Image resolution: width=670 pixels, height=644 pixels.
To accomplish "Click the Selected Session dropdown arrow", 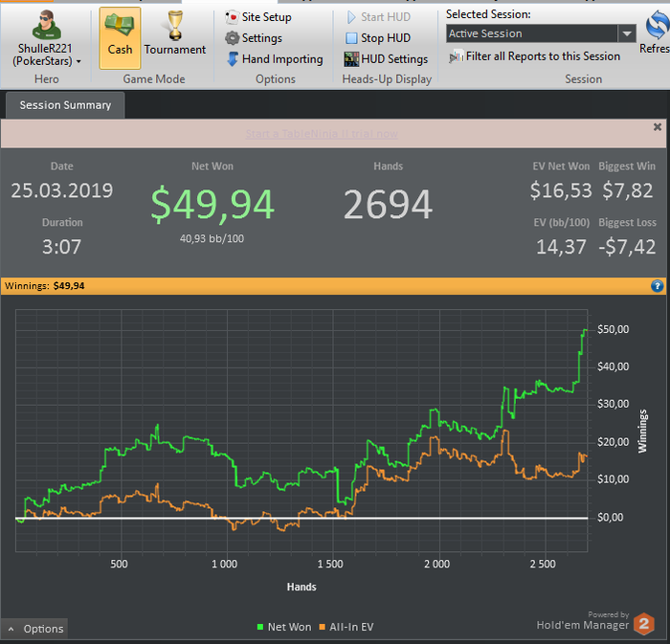I will [627, 33].
